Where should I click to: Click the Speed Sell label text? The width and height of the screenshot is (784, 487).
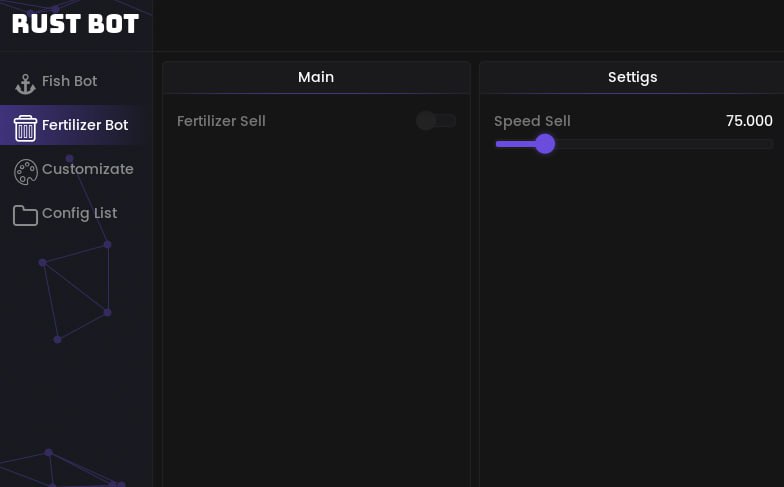(x=532, y=121)
